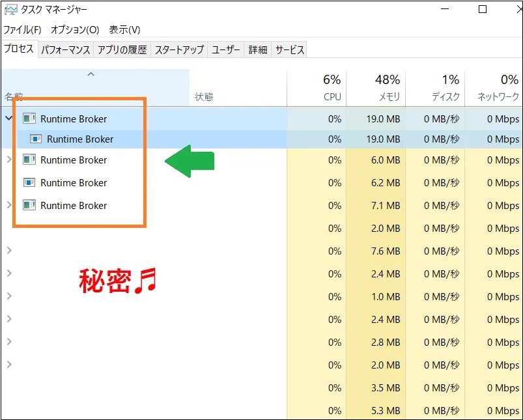The image size is (523, 420).
Task: Expand the Runtime Broker row using 6.0 MB
Action: (9, 160)
